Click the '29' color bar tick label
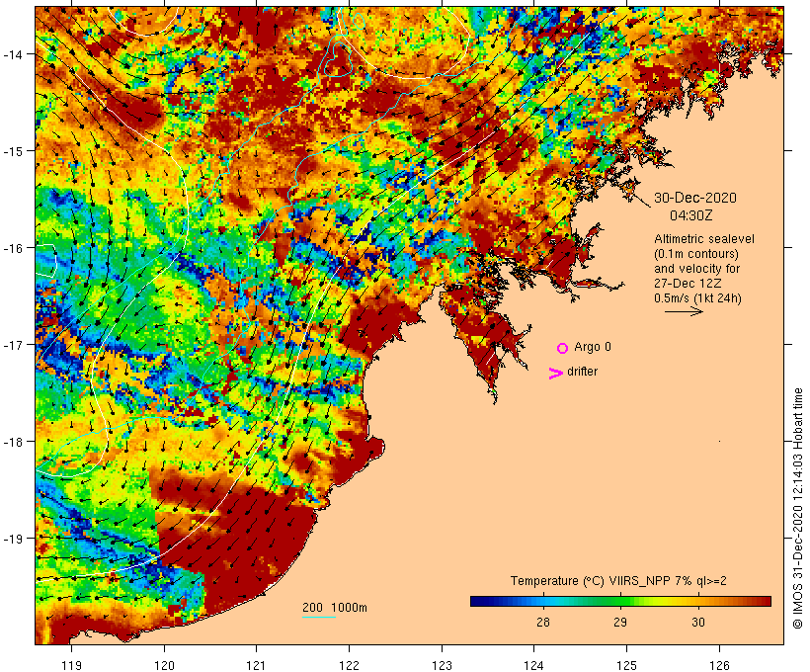This screenshot has height=672, width=810. pos(620,622)
